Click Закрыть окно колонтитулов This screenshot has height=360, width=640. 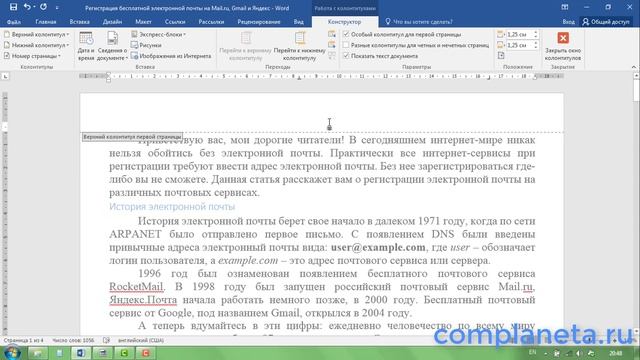coord(563,46)
